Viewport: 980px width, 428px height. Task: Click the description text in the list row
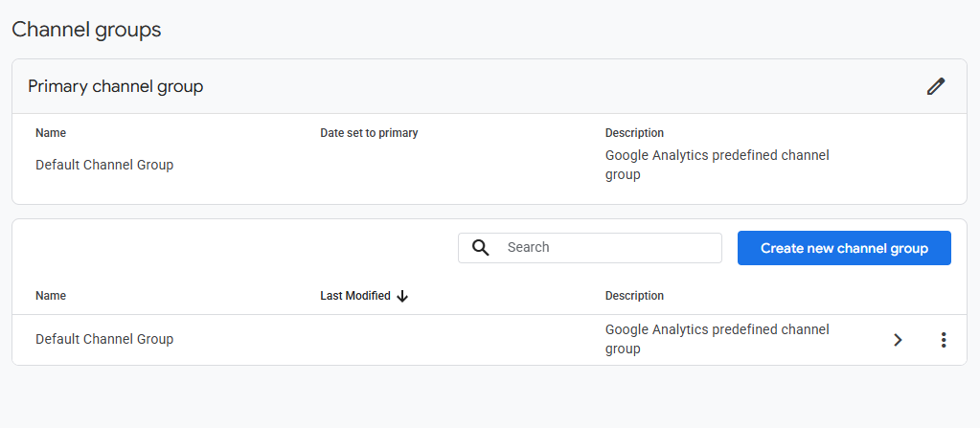717,339
